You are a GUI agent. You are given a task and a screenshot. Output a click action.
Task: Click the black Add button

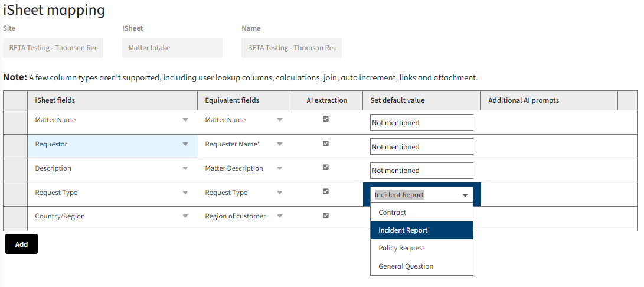tap(21, 244)
